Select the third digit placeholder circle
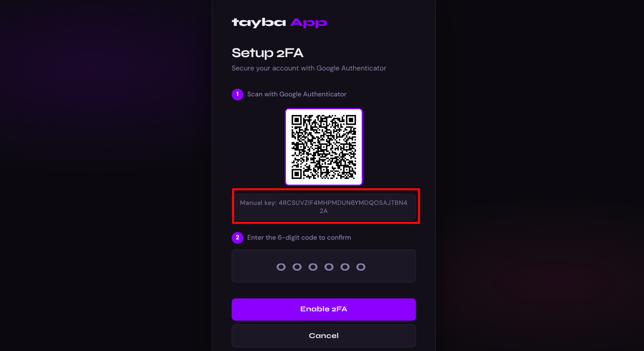This screenshot has height=351, width=644. (x=313, y=267)
